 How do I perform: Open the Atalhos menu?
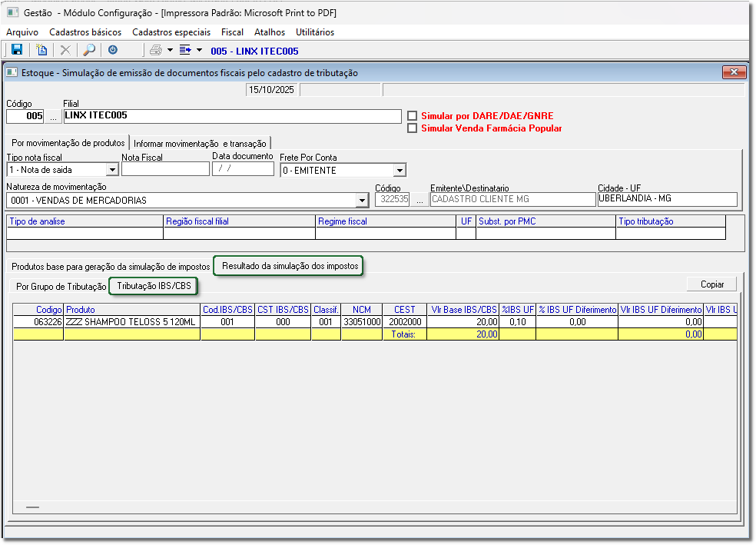point(270,32)
